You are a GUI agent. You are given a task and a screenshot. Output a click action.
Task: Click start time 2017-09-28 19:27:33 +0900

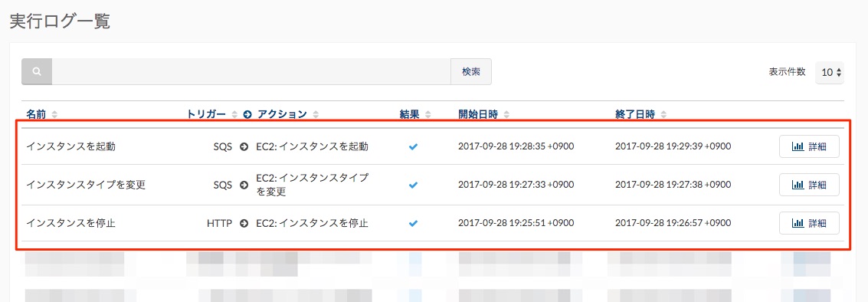(x=516, y=185)
